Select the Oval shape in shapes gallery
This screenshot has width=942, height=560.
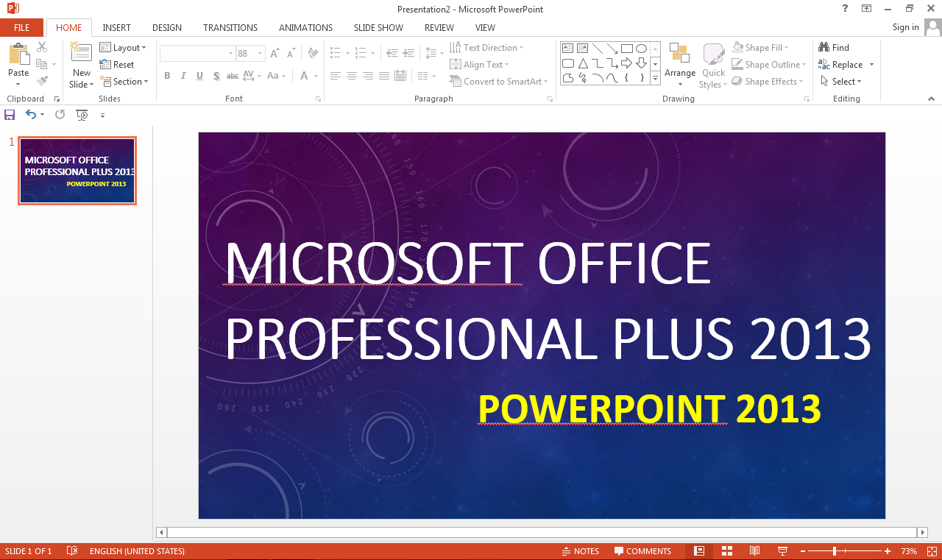641,48
